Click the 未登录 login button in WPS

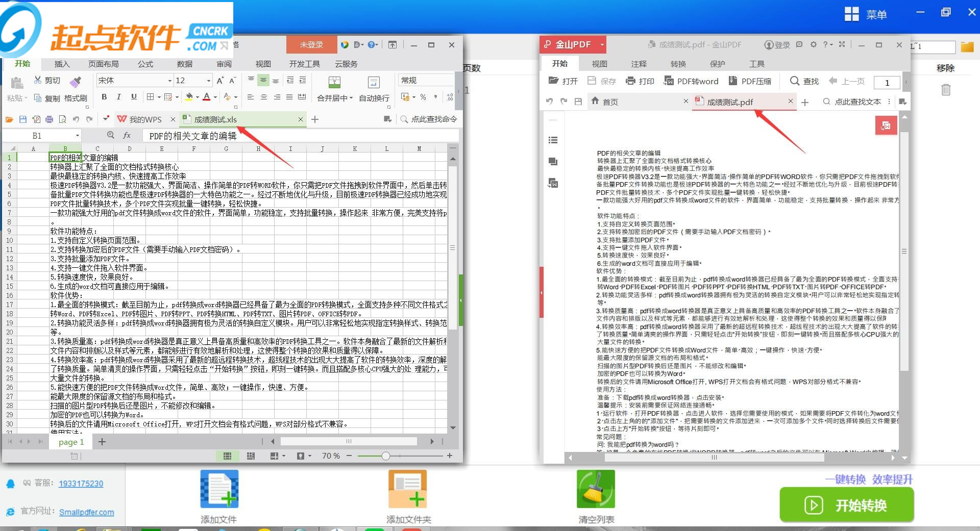(x=311, y=44)
